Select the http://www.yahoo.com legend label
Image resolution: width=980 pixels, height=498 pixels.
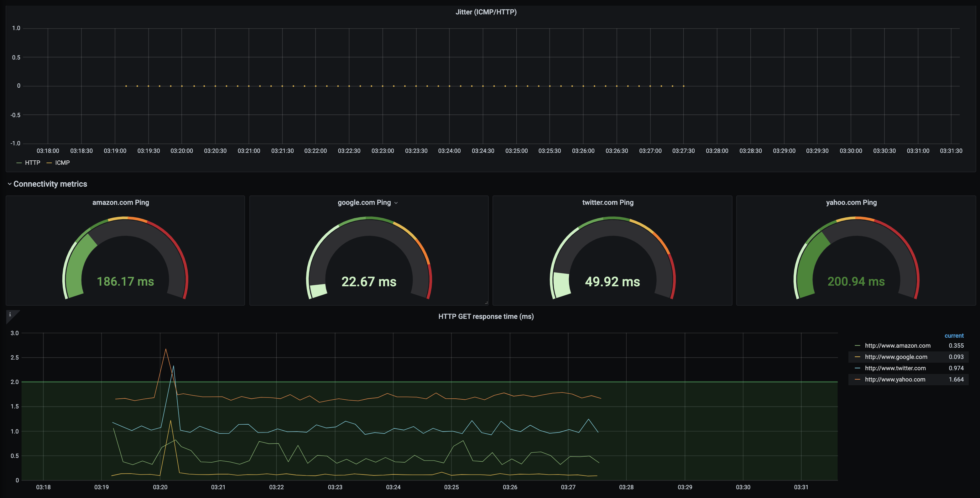[895, 379]
